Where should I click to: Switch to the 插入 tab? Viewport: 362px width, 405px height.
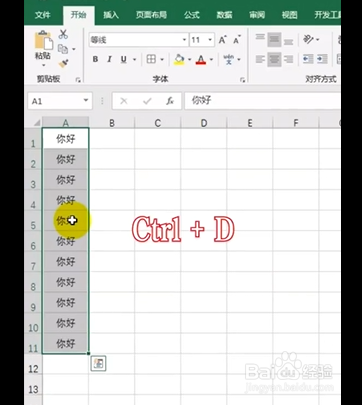(x=111, y=15)
